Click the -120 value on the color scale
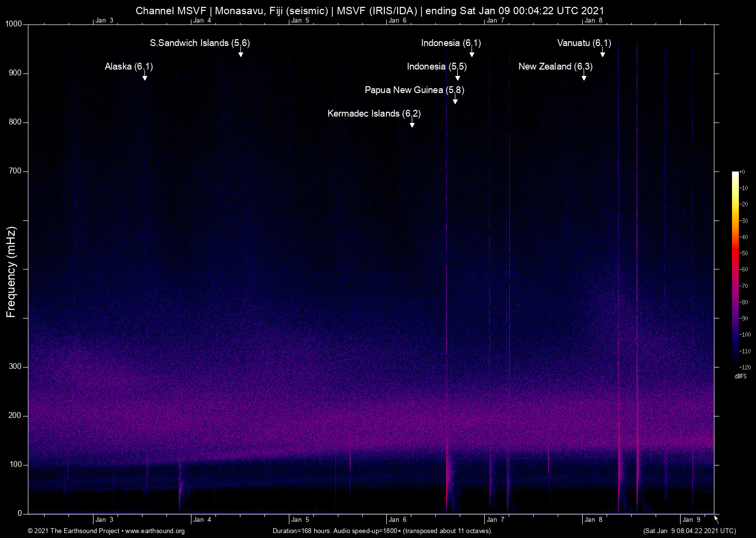Screen dimensions: 756x538 click(745, 367)
